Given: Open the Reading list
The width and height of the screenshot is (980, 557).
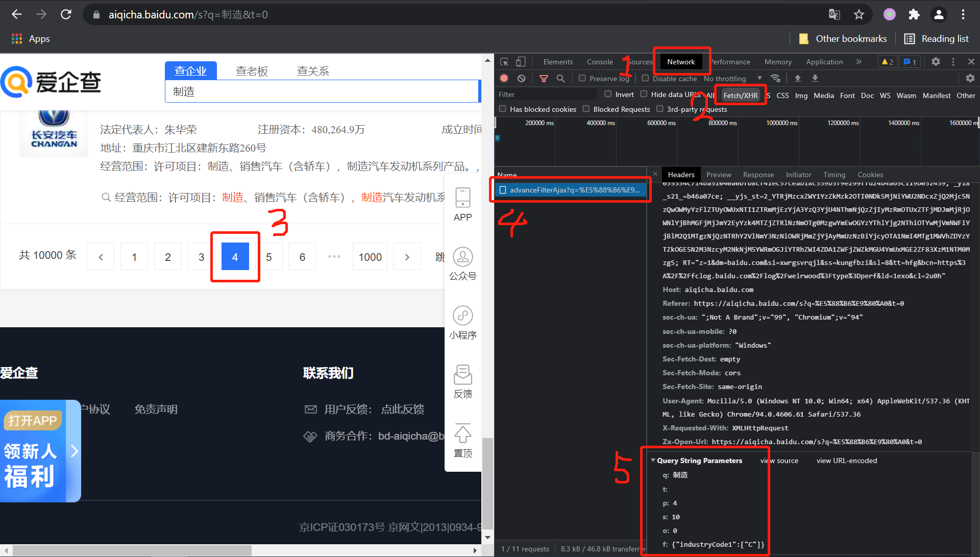Looking at the screenshot, I should point(937,39).
